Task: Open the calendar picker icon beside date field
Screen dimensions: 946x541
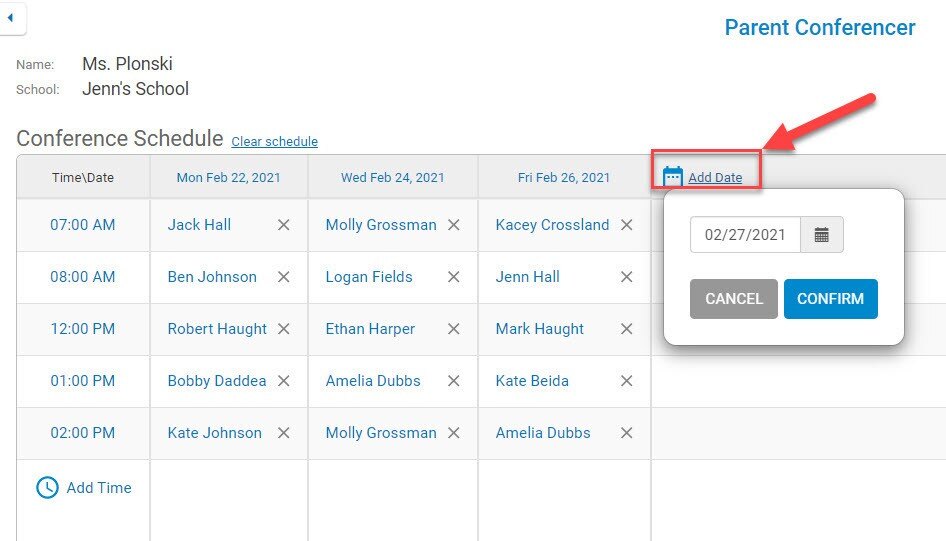Action: point(821,235)
